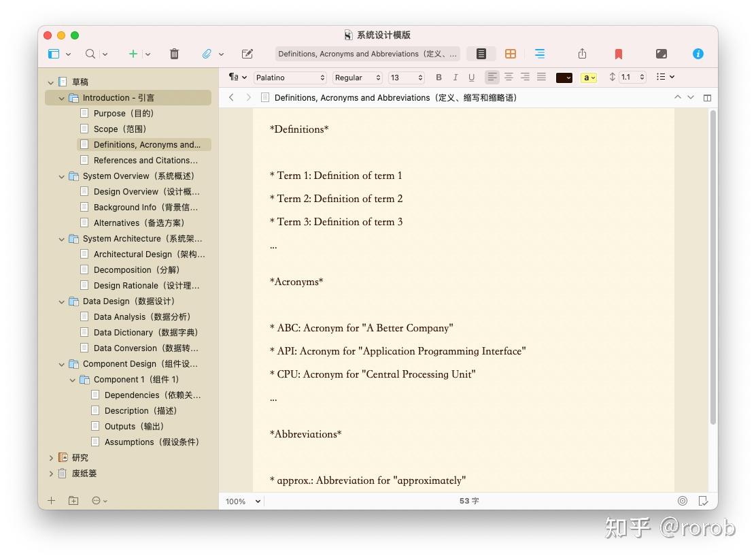
Task: Toggle Bold formatting button
Action: [439, 78]
